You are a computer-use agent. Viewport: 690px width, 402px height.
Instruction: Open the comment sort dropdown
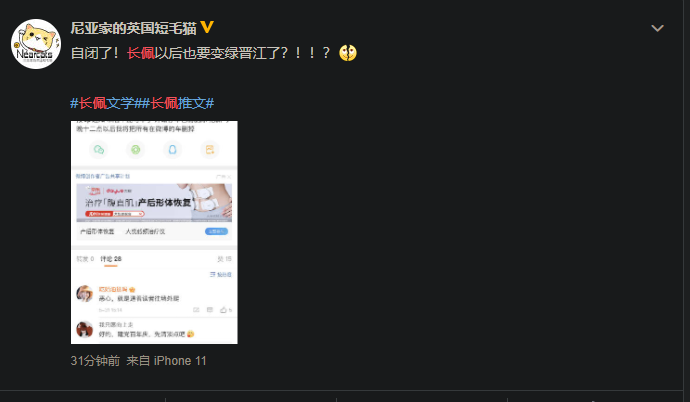220,274
